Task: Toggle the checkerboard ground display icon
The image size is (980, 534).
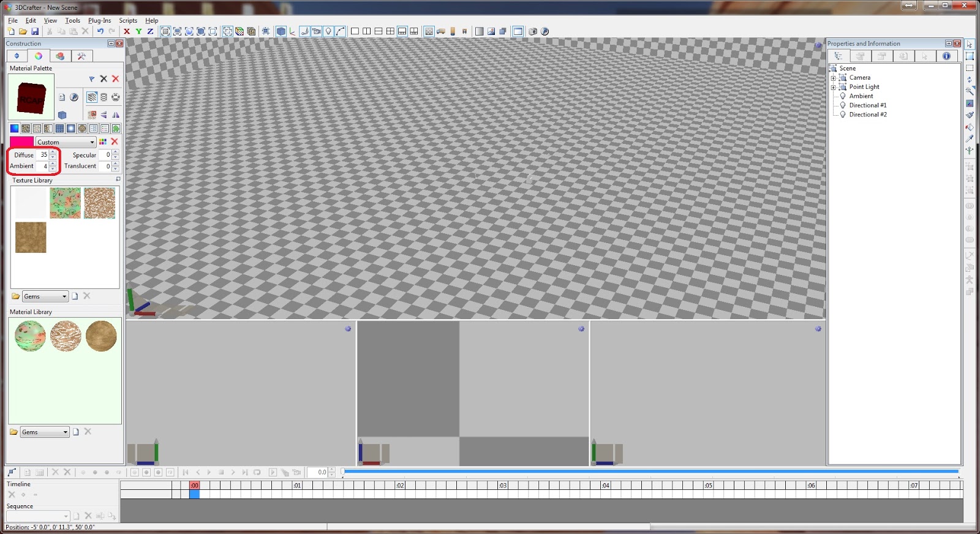Action: [x=429, y=31]
